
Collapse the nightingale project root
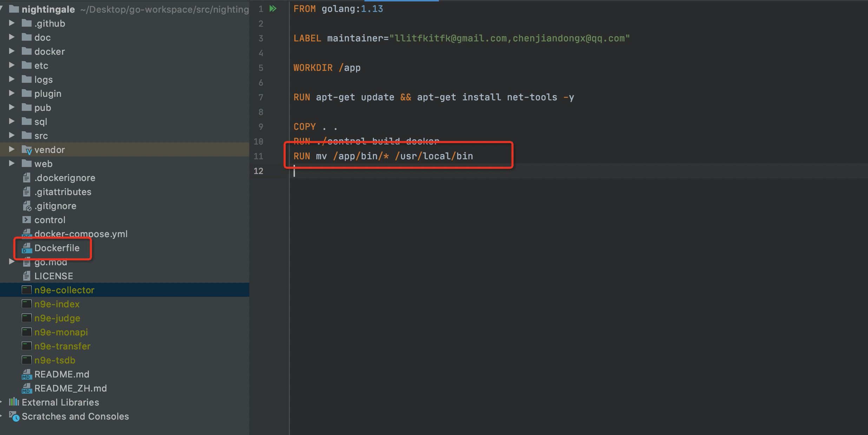[1, 9]
